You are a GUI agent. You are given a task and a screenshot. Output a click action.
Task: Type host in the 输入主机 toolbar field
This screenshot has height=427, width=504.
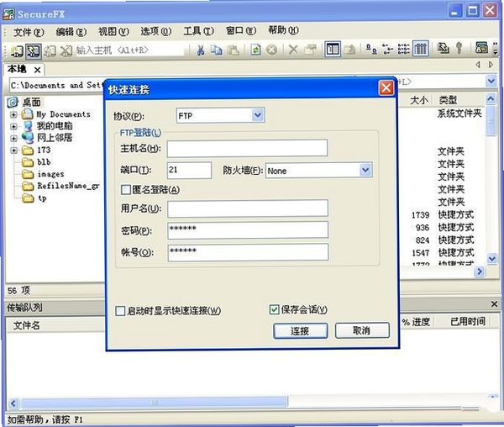click(x=130, y=50)
